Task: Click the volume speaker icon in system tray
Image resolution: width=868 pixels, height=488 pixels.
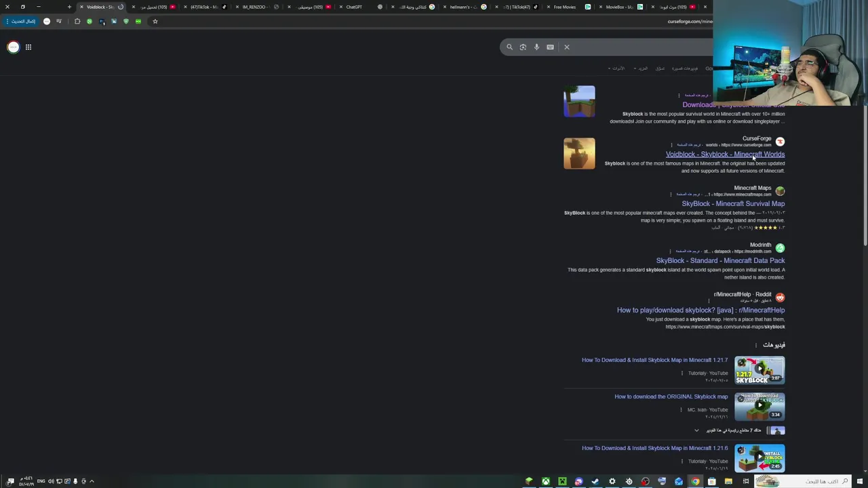Action: tap(51, 481)
